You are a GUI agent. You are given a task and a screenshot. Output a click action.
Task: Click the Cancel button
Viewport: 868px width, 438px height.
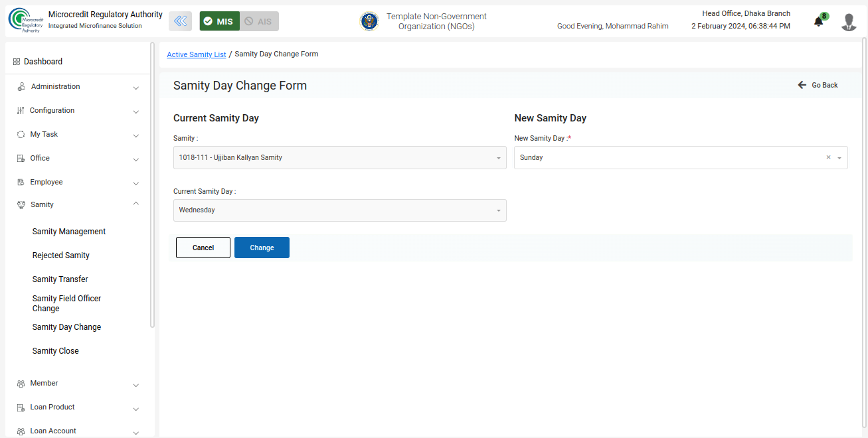coord(203,248)
